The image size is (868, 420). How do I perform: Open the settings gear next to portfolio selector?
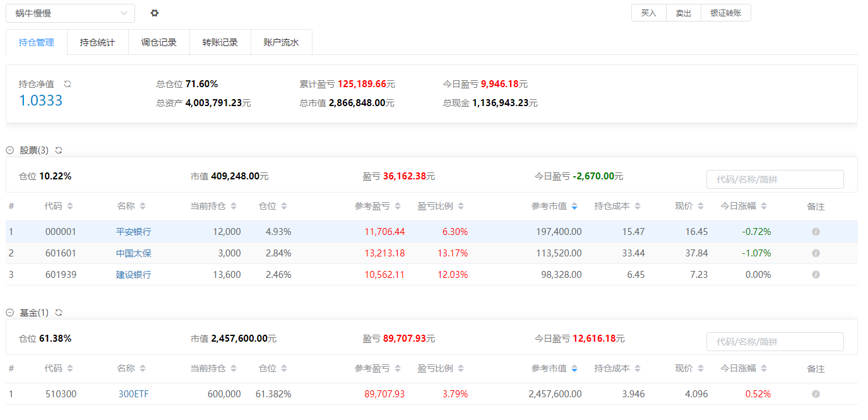pos(155,13)
